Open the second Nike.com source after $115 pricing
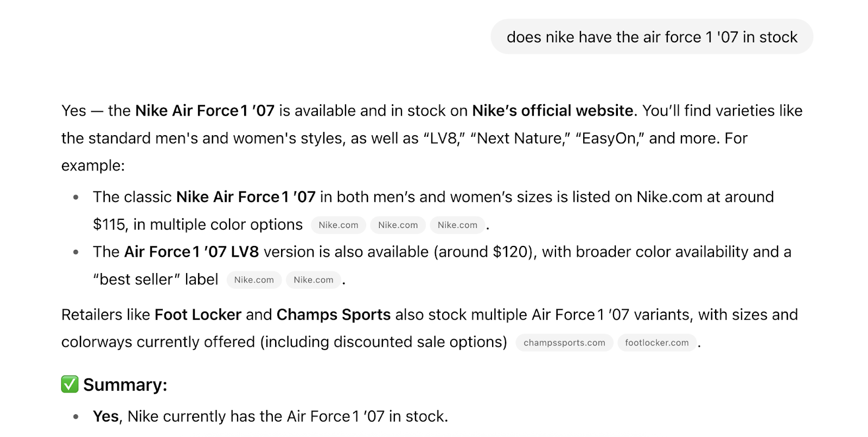This screenshot has width=868, height=437. coord(398,225)
